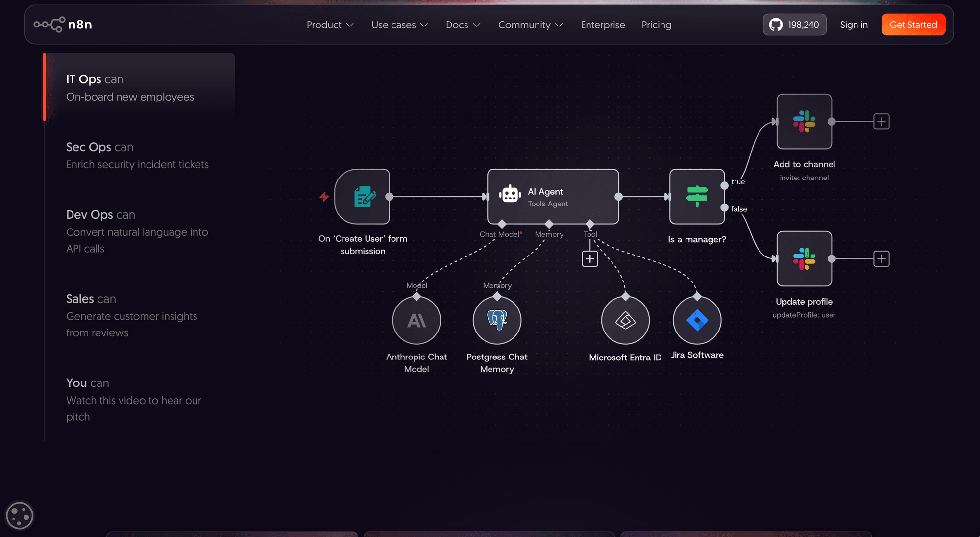The image size is (980, 537).
Task: Select the 'You can' video pitch tab
Action: click(139, 400)
